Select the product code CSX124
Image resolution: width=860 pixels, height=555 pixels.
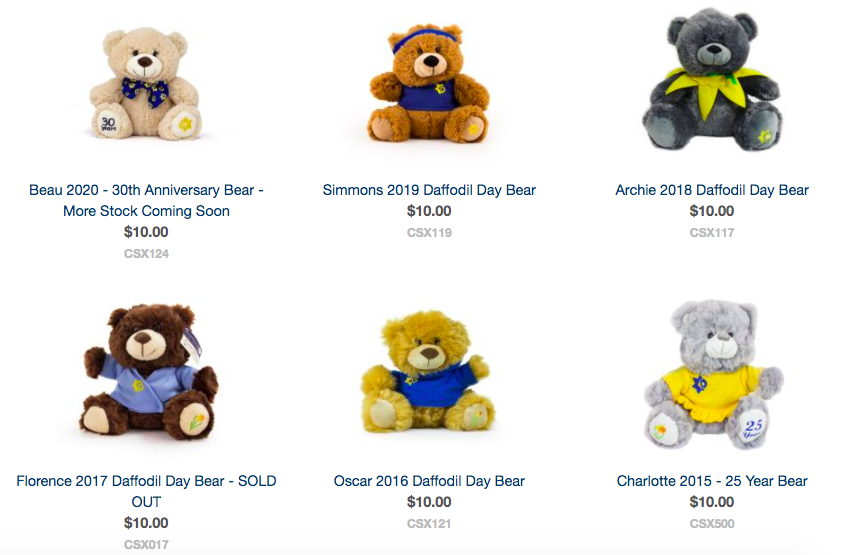146,253
